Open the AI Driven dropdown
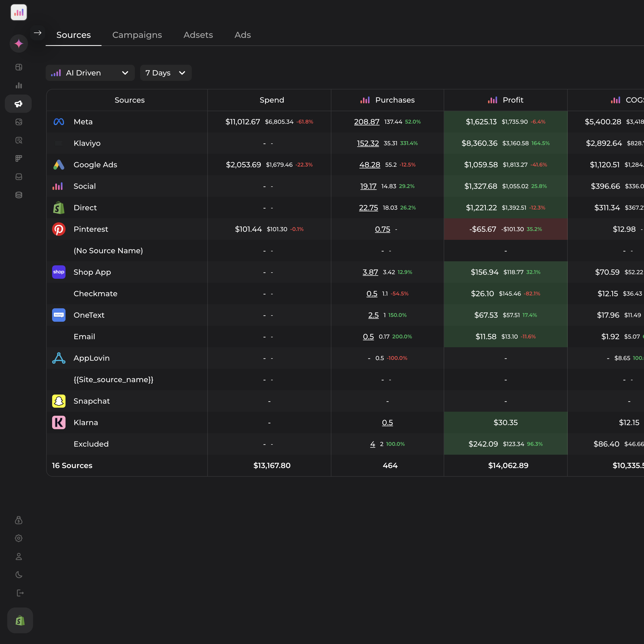Screen dimensions: 644x644 point(90,73)
